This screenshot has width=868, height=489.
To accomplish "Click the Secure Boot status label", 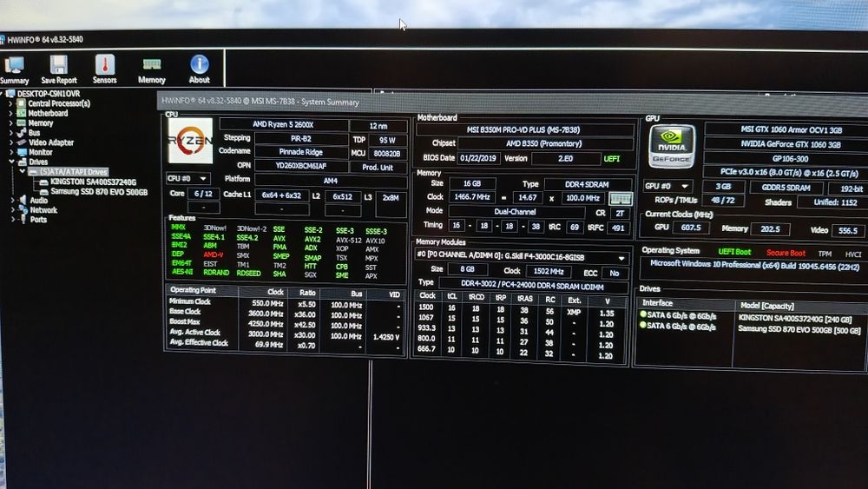I will tap(786, 253).
